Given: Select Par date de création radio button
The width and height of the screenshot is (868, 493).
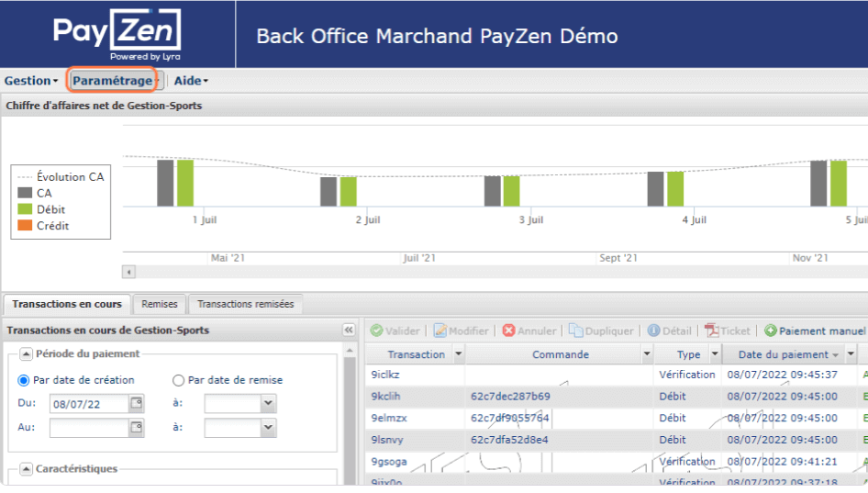Looking at the screenshot, I should point(24,380).
